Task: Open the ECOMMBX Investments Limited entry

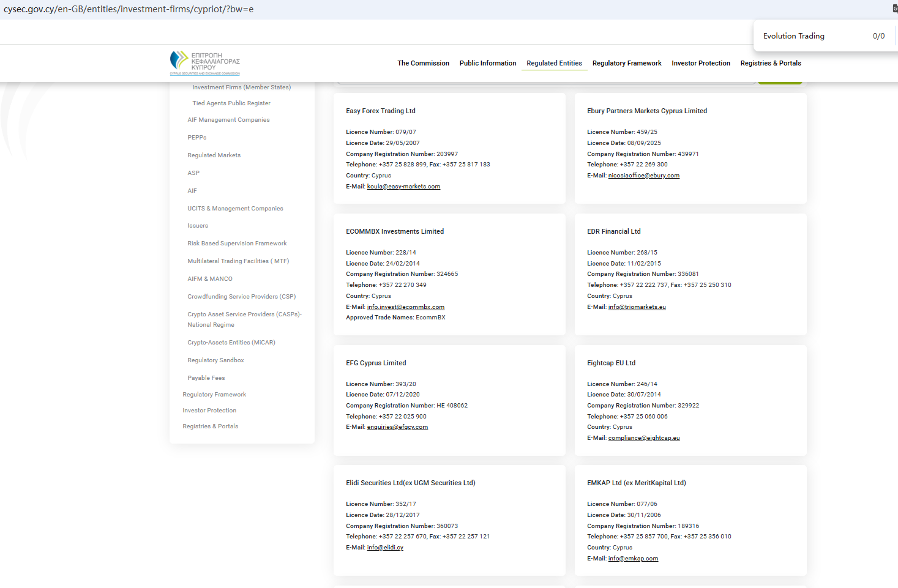Action: (x=395, y=231)
